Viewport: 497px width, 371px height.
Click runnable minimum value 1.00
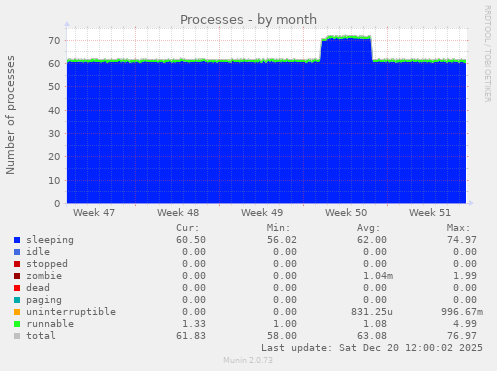coord(285,324)
